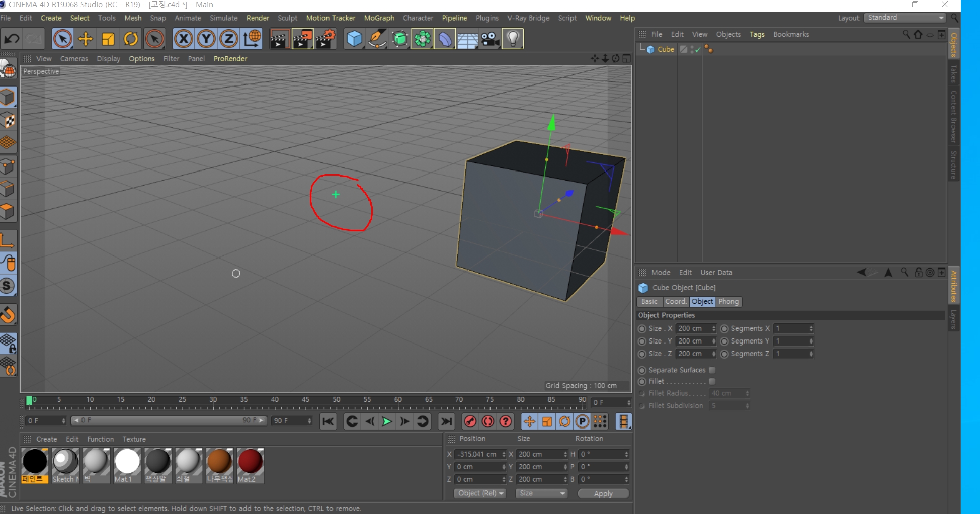Screen dimensions: 980x514
Task: Render the active view clapperboard icon
Action: [x=279, y=39]
